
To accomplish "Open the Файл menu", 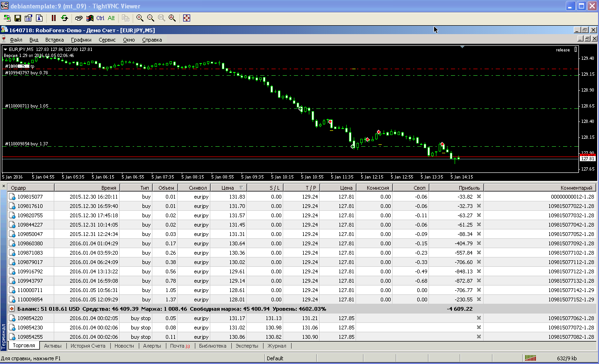I will pyautogui.click(x=16, y=40).
